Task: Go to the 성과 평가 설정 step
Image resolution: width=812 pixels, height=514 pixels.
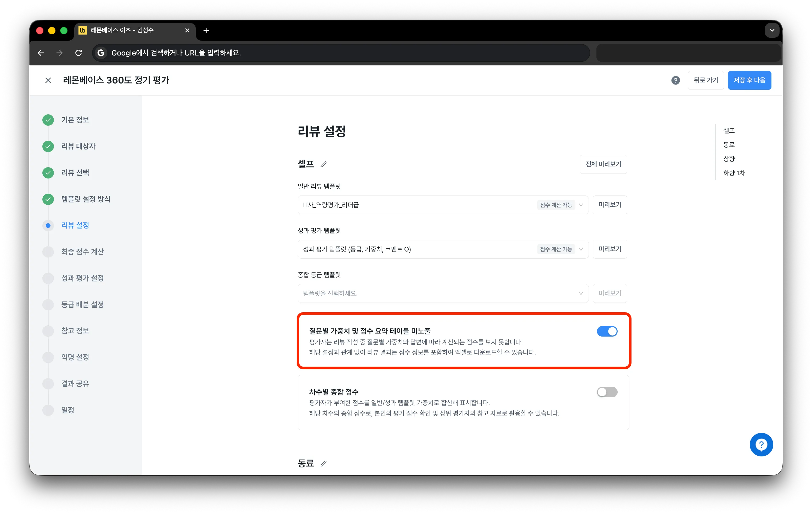Action: [x=82, y=278]
